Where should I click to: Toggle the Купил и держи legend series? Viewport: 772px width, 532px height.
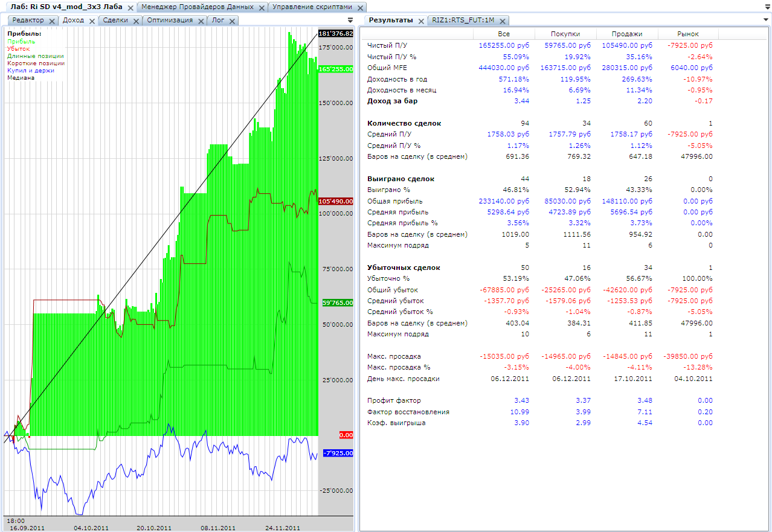(31, 71)
